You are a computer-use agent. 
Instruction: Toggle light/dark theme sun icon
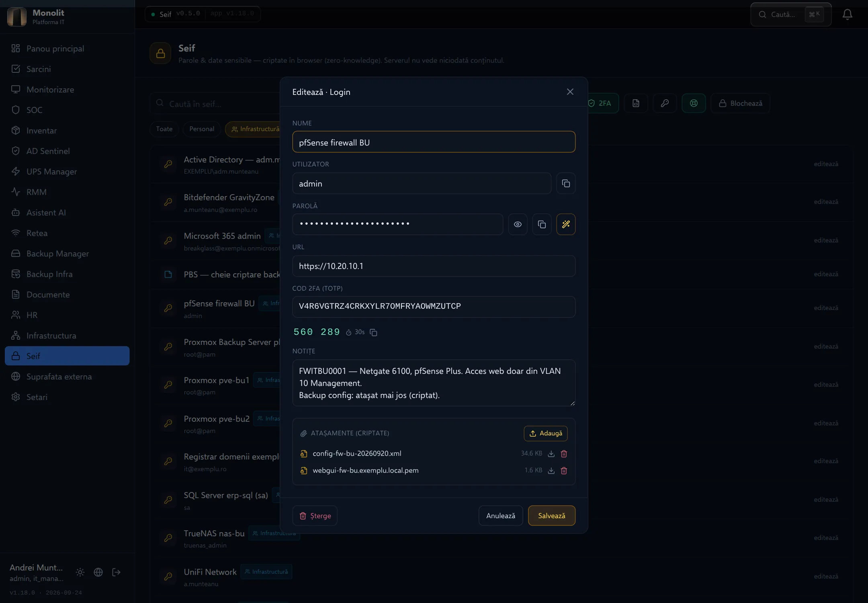pos(80,572)
